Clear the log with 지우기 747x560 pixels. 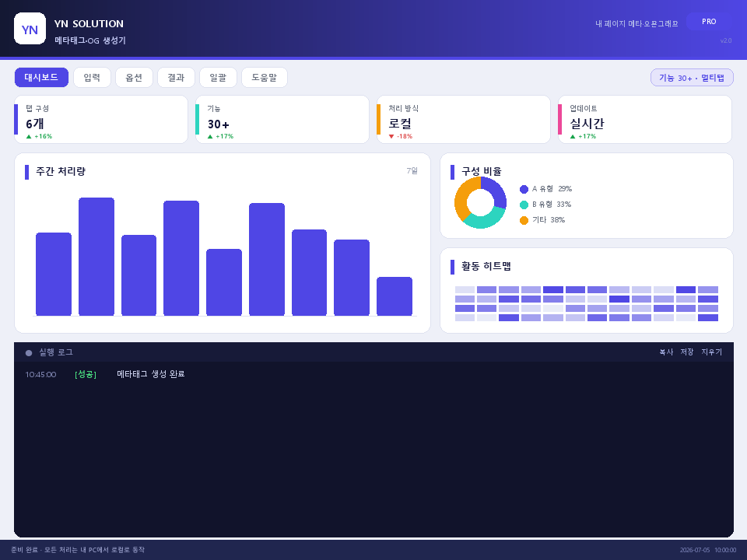tap(711, 352)
